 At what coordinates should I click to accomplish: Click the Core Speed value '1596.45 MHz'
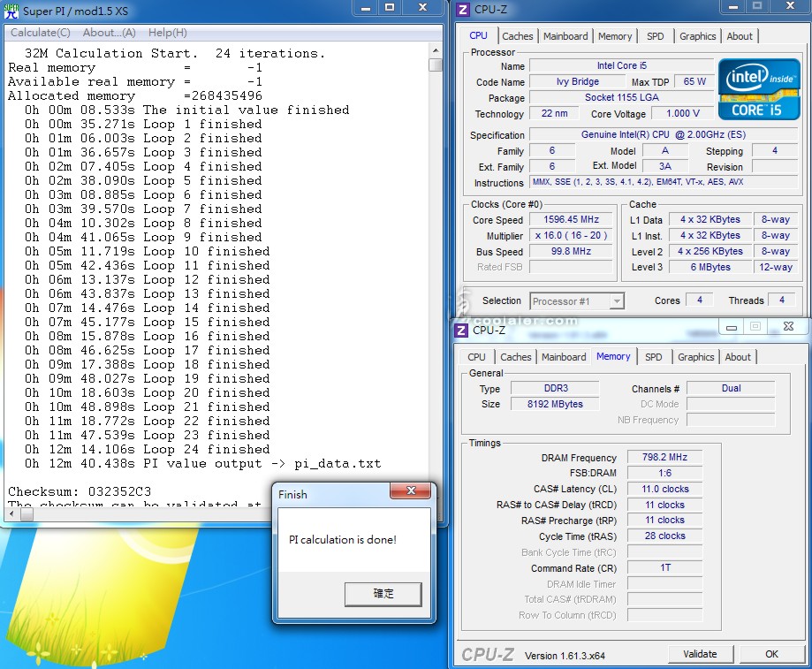(571, 219)
